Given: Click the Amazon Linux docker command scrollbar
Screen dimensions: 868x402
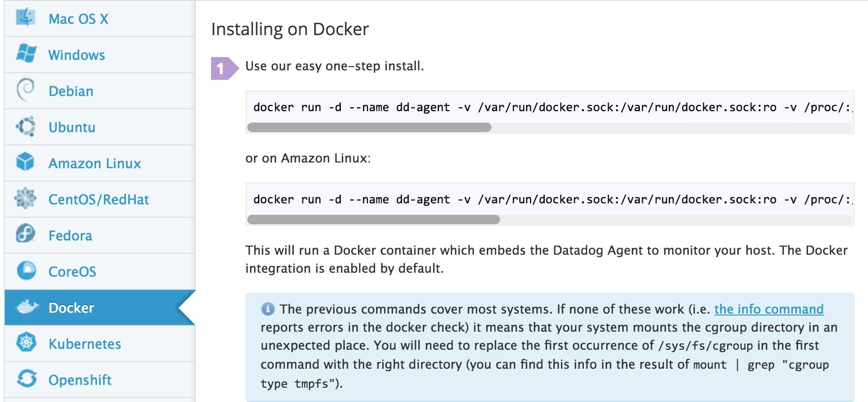Looking at the screenshot, I should point(374,220).
